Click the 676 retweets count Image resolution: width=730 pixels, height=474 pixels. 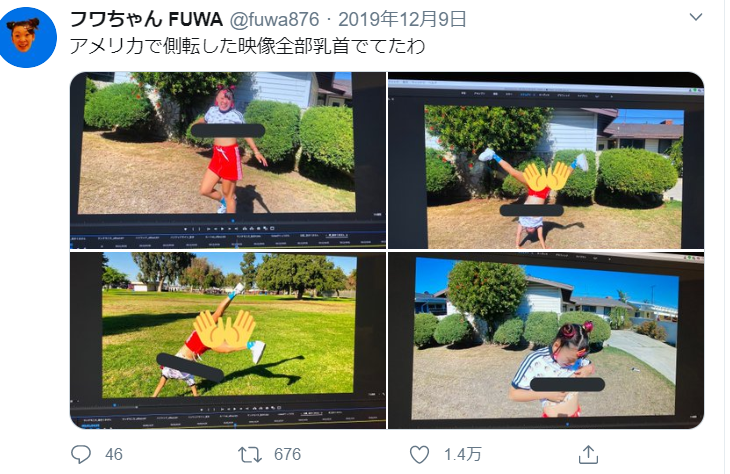click(287, 454)
